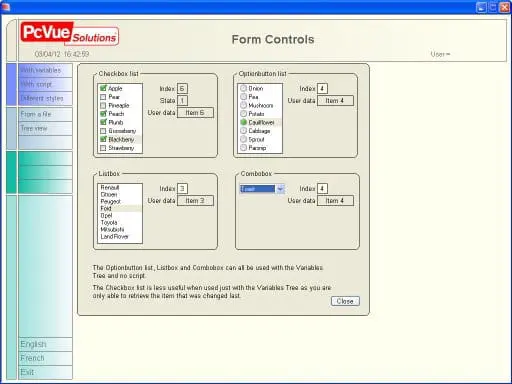Open the With variables sidebar item
The width and height of the screenshot is (512, 384).
tap(45, 70)
